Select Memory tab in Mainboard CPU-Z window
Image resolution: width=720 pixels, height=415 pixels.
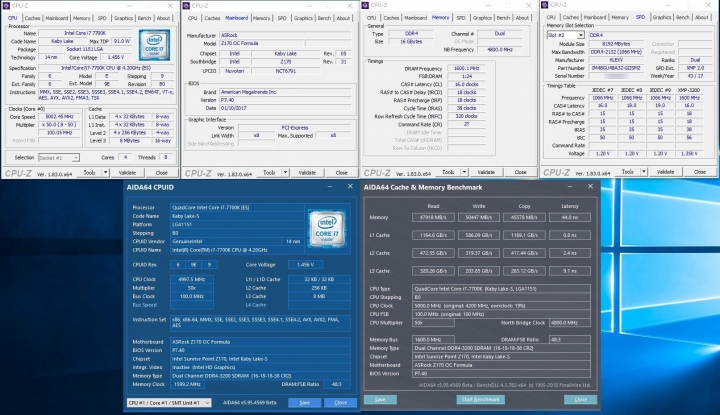click(x=261, y=18)
